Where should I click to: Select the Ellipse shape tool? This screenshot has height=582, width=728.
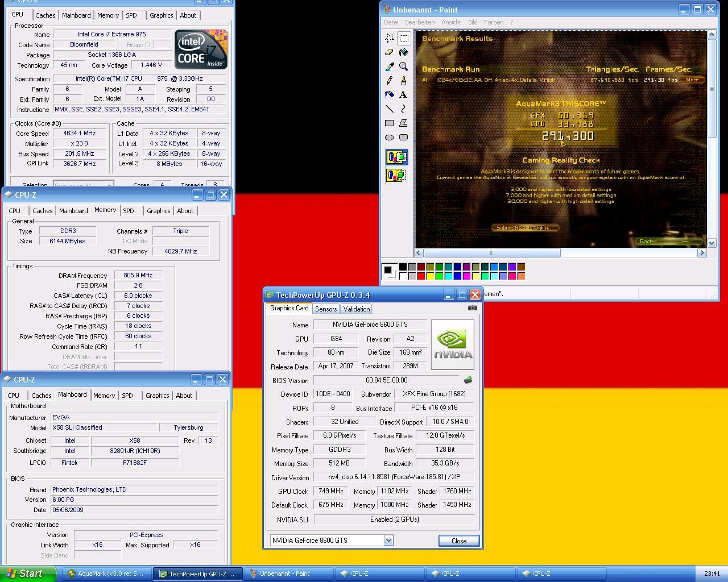390,137
